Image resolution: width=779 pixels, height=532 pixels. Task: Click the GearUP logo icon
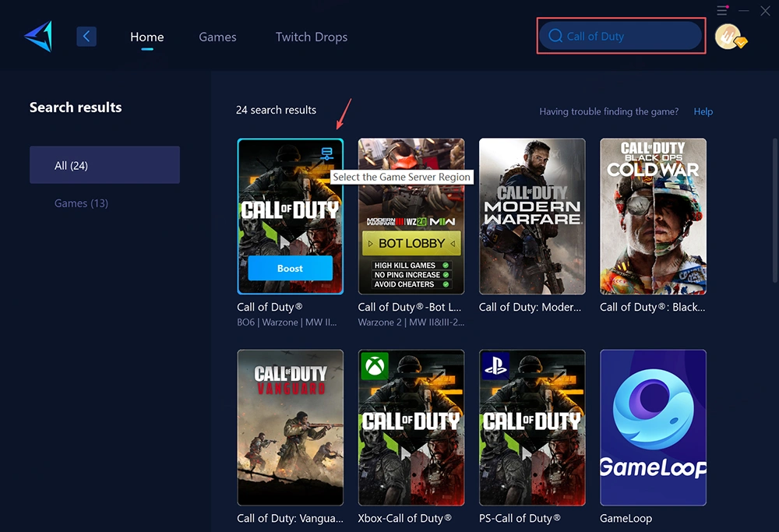click(x=37, y=37)
